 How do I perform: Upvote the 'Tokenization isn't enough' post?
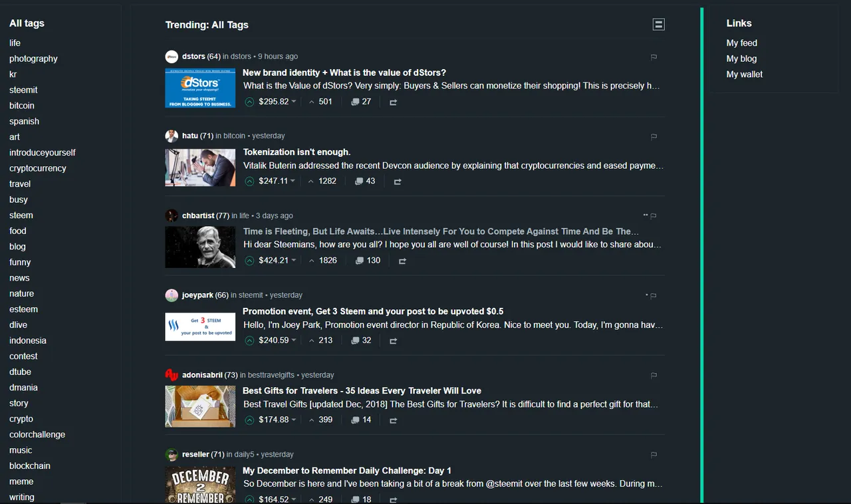point(249,181)
